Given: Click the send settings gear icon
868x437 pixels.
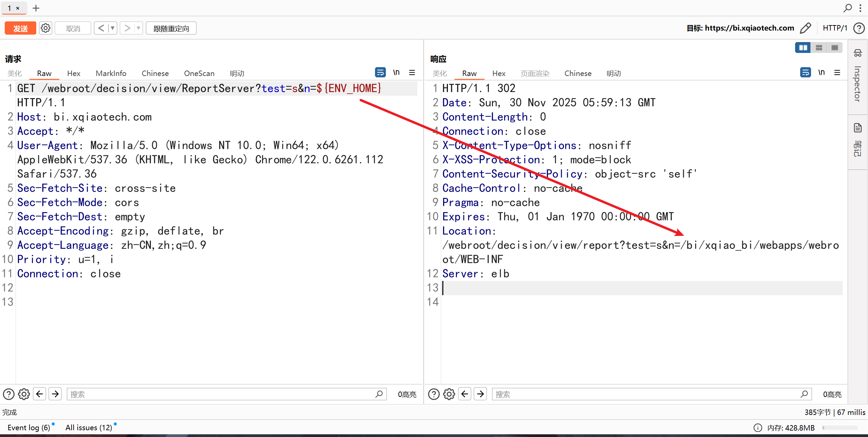Looking at the screenshot, I should pyautogui.click(x=45, y=28).
